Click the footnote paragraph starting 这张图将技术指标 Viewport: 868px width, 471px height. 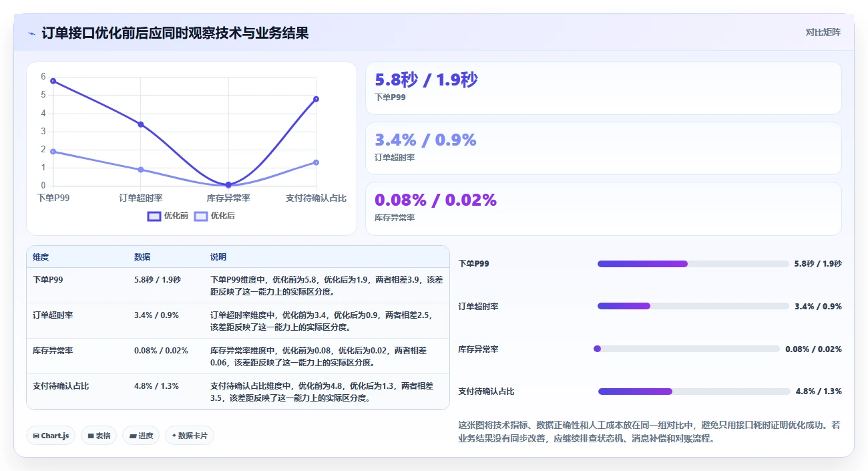click(648, 432)
